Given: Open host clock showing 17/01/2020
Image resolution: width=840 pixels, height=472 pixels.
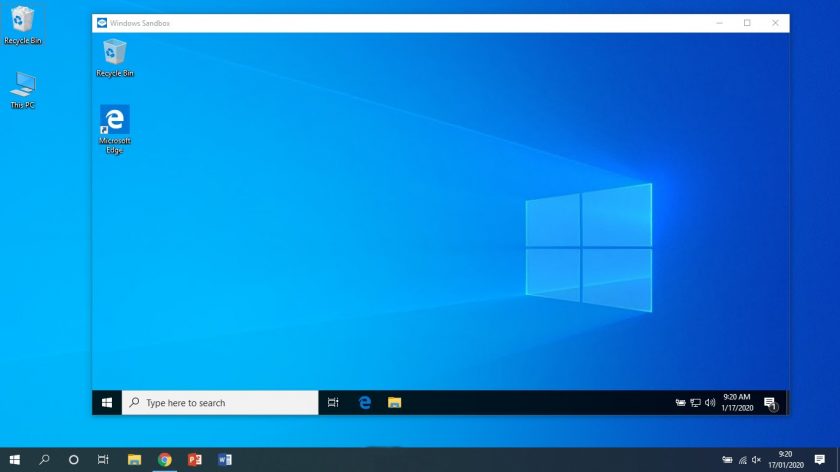Looking at the screenshot, I should [x=786, y=460].
